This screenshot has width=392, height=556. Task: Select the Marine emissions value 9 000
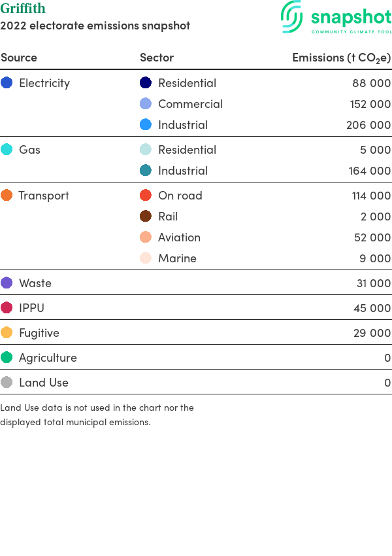375,258
